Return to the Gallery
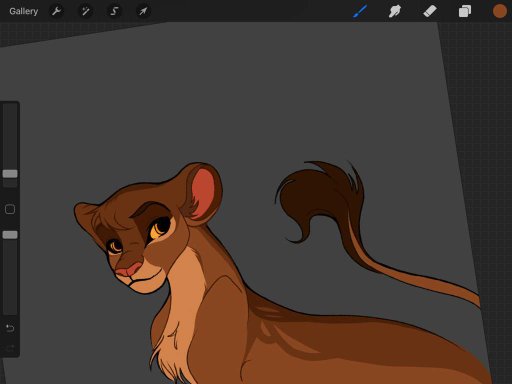 (24, 11)
